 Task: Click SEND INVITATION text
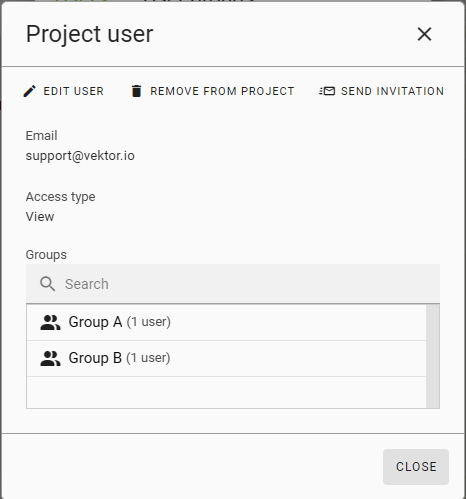coord(392,91)
